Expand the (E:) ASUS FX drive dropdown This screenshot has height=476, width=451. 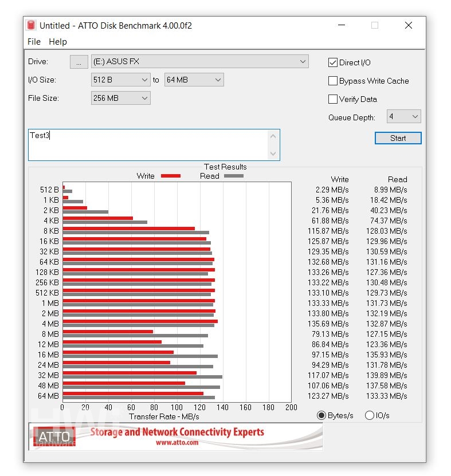click(200, 62)
